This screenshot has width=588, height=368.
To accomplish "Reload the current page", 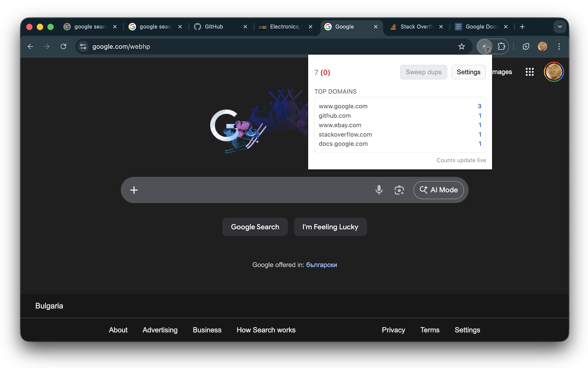I will click(63, 46).
